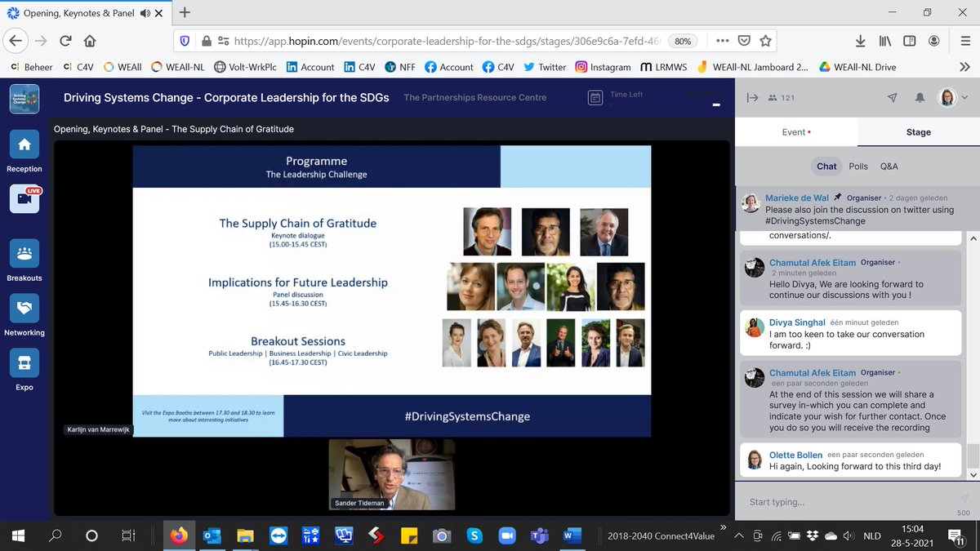Select the Polls sub-tab
The width and height of the screenshot is (980, 551).
point(858,166)
